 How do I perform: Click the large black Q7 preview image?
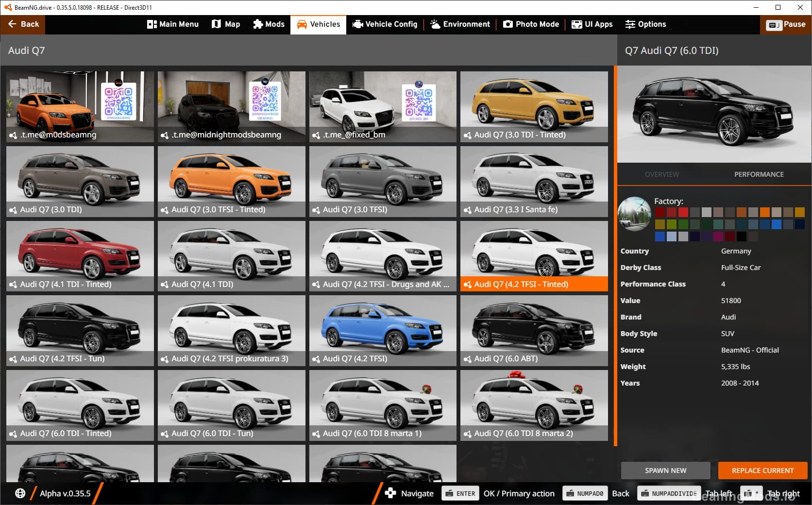(714, 115)
